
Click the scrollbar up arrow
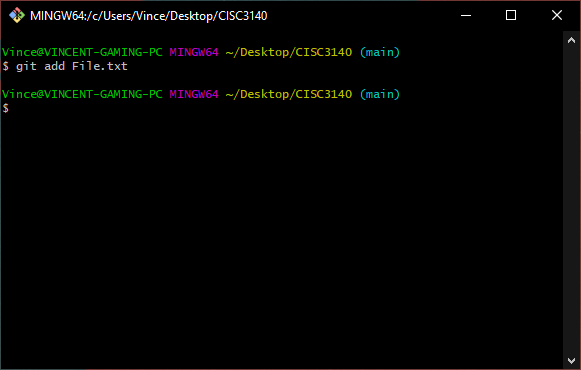click(x=571, y=40)
